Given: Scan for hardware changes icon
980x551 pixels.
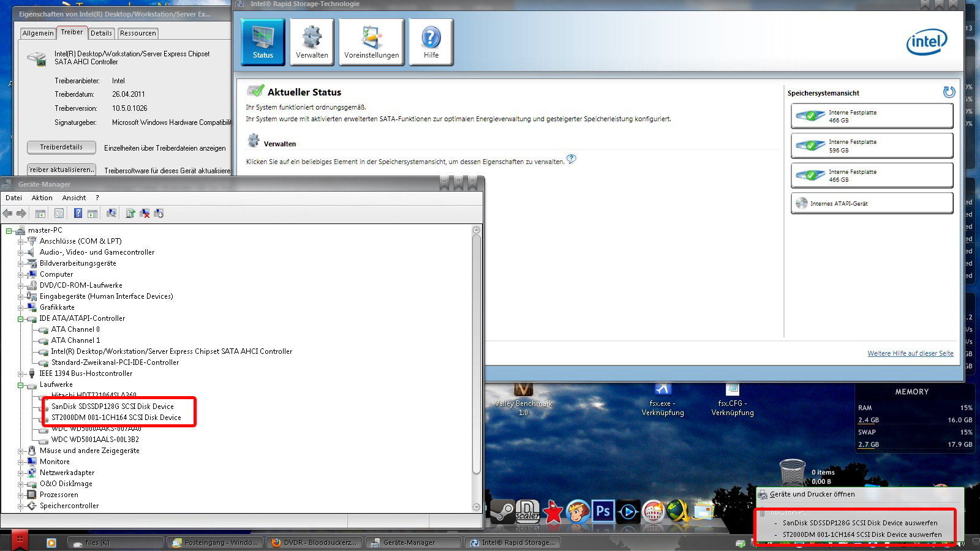Looking at the screenshot, I should pos(111,213).
